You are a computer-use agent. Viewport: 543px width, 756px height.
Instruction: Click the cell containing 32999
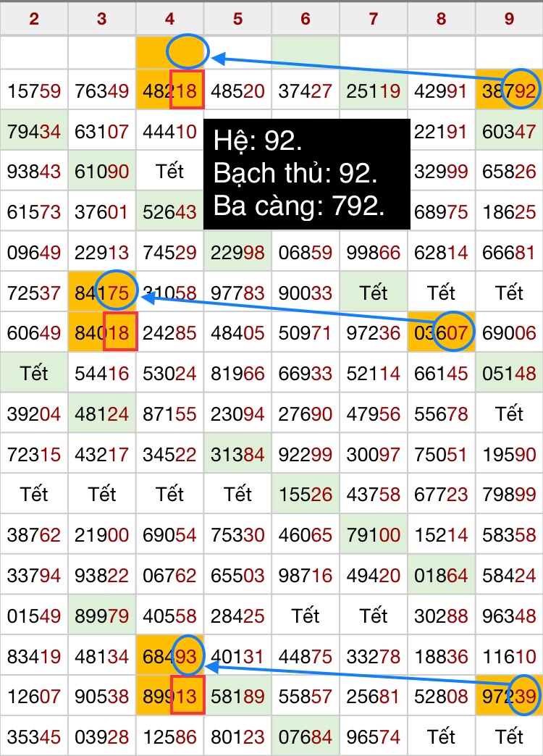point(441,171)
